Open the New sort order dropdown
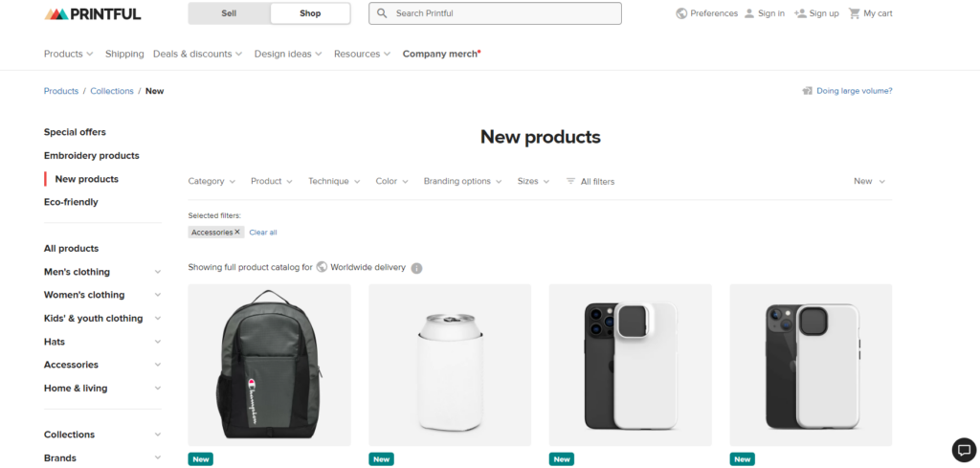The width and height of the screenshot is (980, 468). point(869,181)
